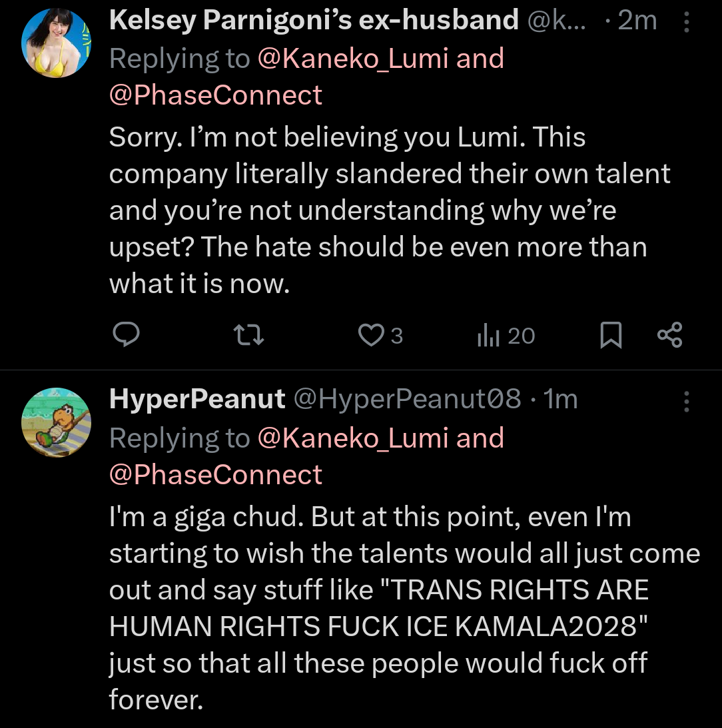Open more options on the 2m-old tweet
Image resolution: width=722 pixels, height=728 pixels.
687,24
